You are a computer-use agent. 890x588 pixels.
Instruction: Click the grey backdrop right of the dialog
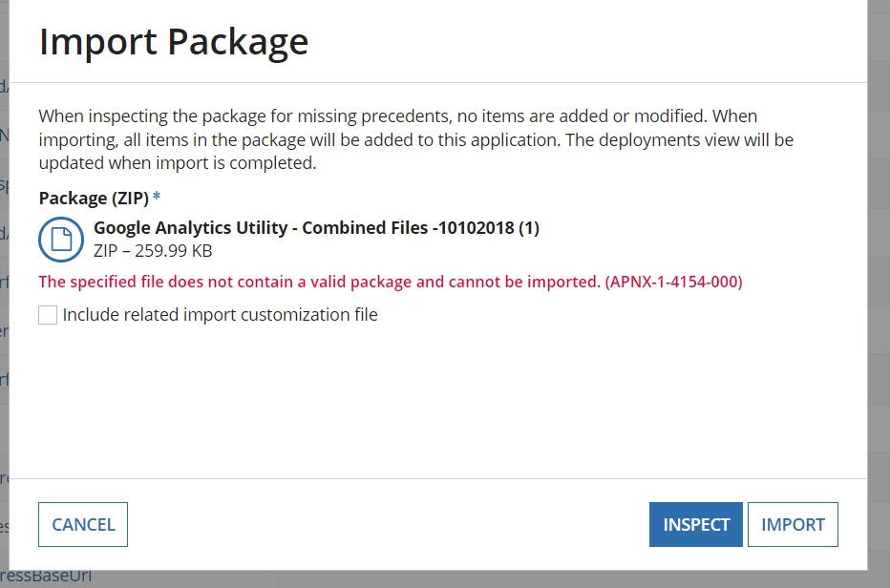coord(879,283)
